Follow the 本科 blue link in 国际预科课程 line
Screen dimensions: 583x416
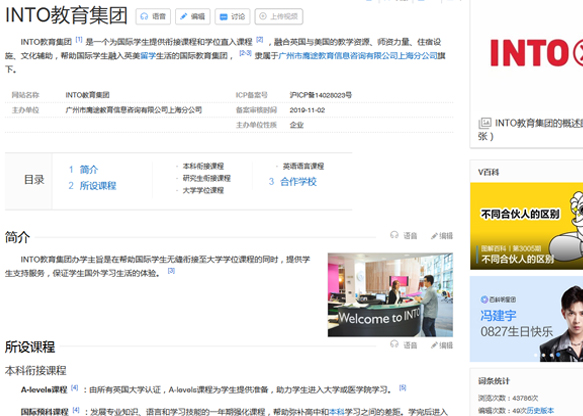click(x=337, y=412)
